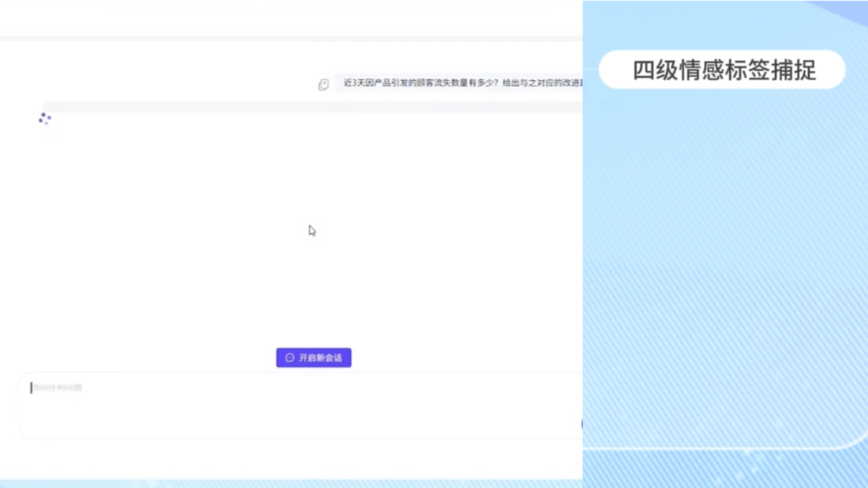This screenshot has width=868, height=488.
Task: Click the circular send button beside the input
Action: click(x=583, y=424)
